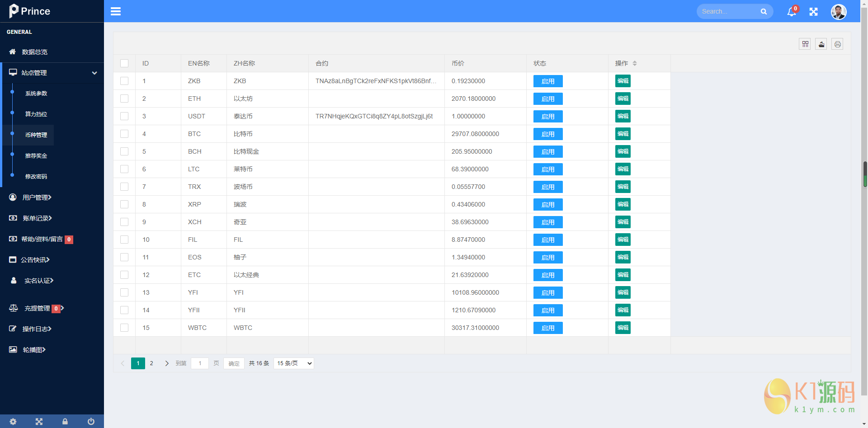The height and width of the screenshot is (428, 868).
Task: Open the notifications bell icon
Action: (x=791, y=12)
